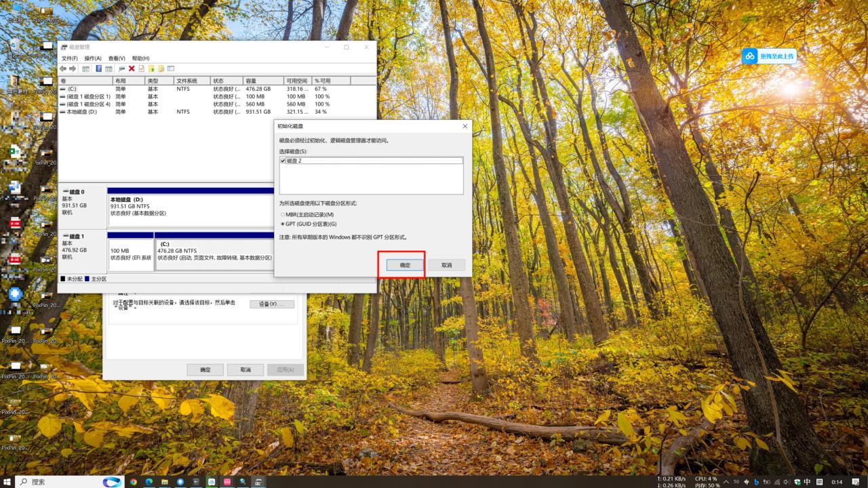Click 取消 in the initialize disk dialog
Screen dimensions: 868x488
click(446, 265)
